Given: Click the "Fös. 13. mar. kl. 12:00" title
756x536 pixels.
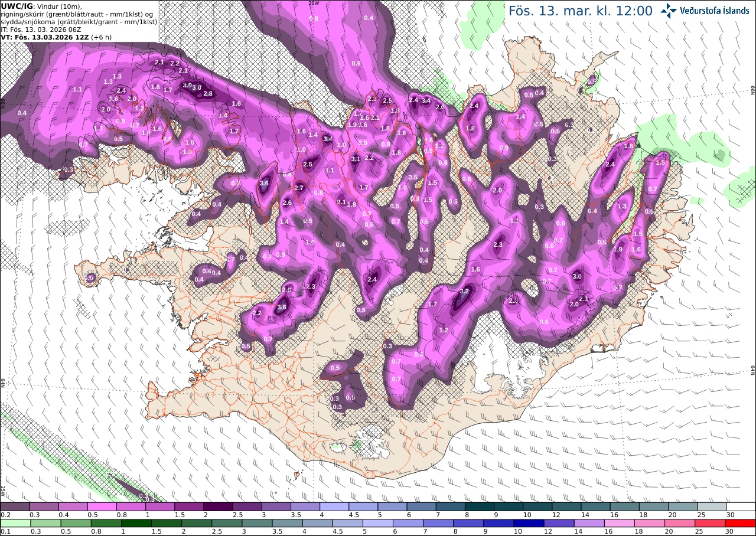Looking at the screenshot, I should (x=581, y=11).
